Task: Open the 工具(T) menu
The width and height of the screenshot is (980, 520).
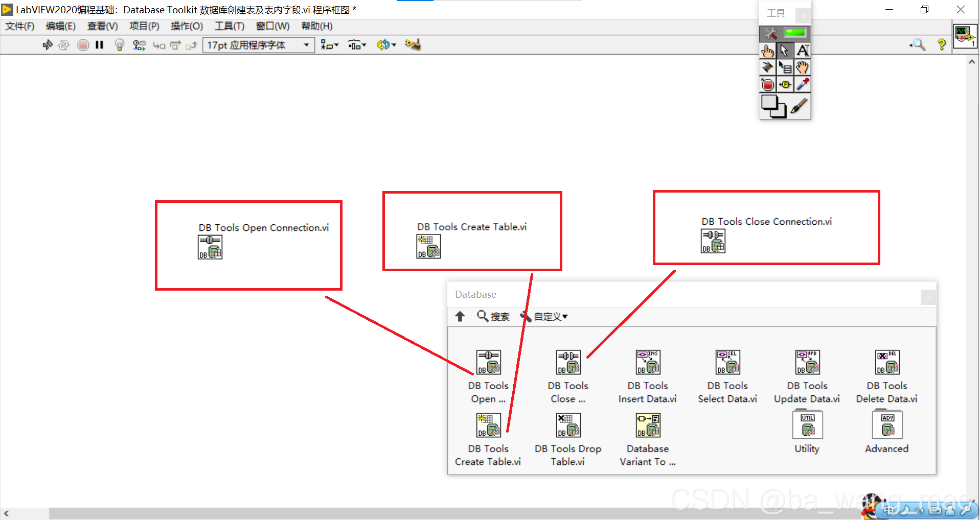Action: 229,26
